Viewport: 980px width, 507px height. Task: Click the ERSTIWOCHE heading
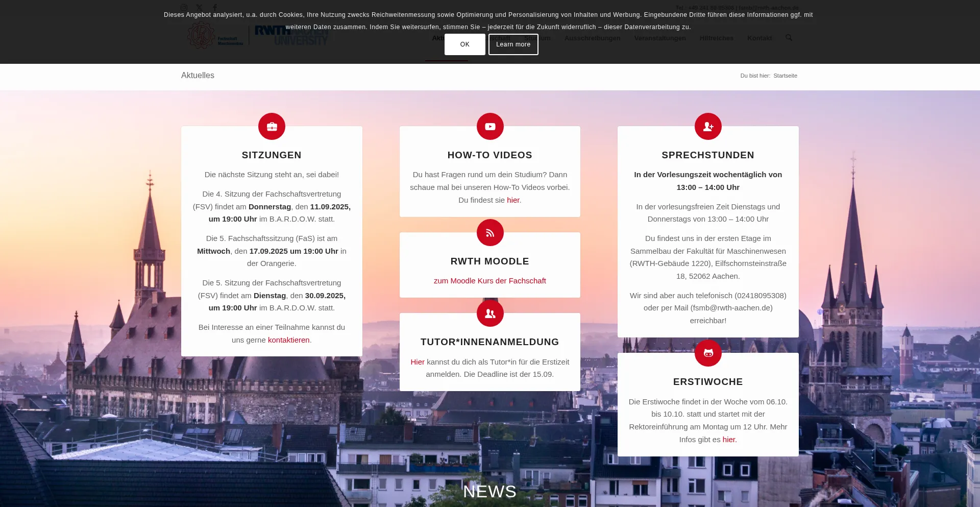coord(708,382)
